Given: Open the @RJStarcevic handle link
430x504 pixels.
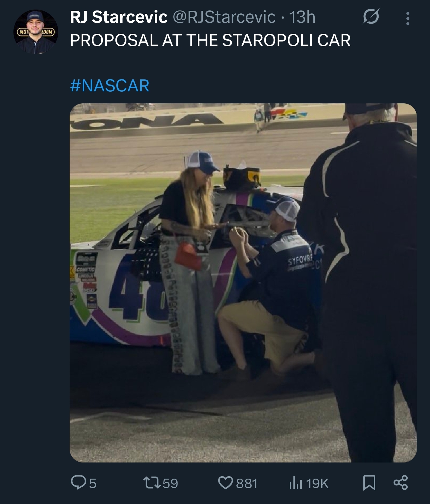Looking at the screenshot, I should pos(224,17).
